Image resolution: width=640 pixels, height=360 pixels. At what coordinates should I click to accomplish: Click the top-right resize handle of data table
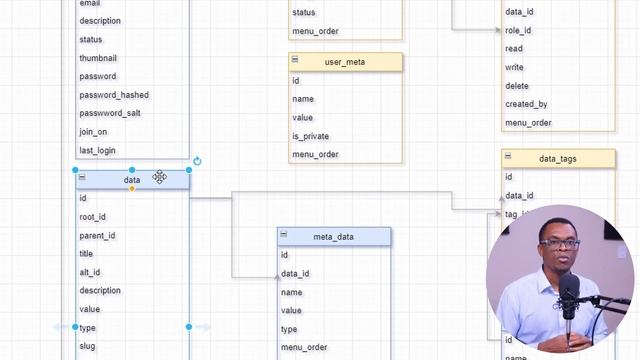pyautogui.click(x=189, y=170)
